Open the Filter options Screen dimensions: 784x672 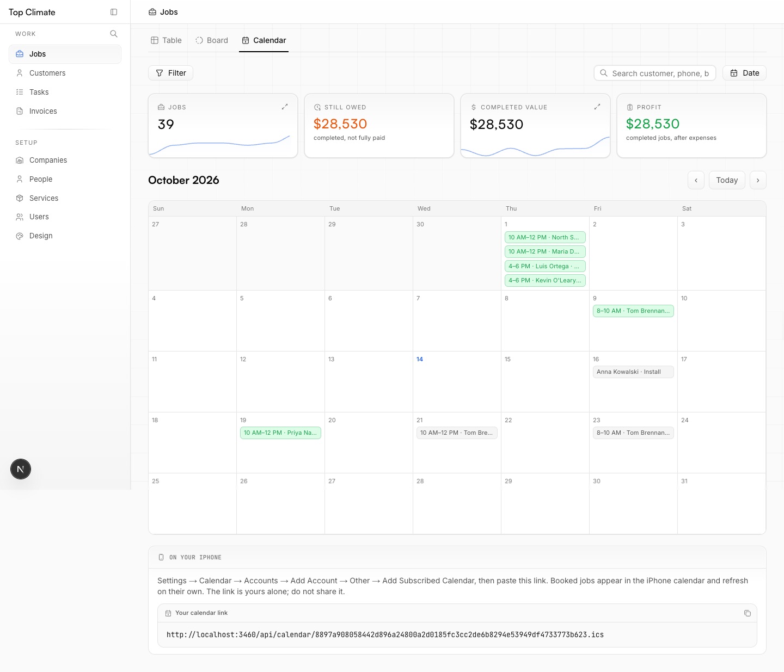coord(170,73)
